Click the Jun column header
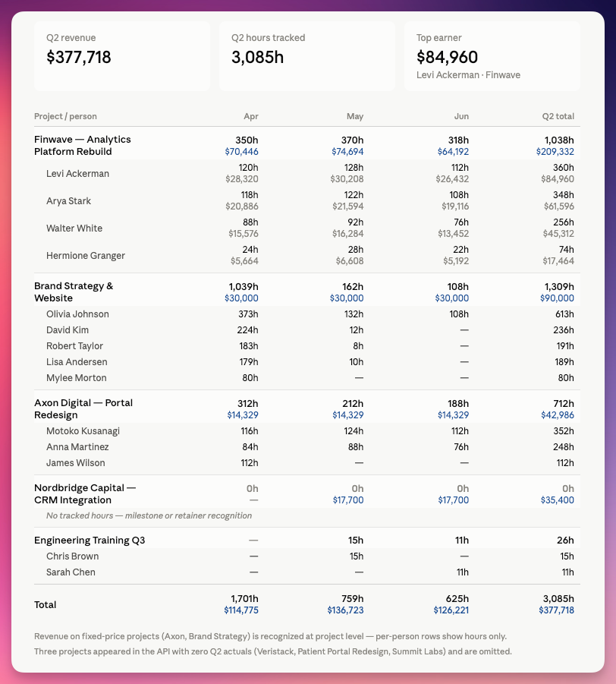Viewport: 616px width, 684px height. tap(461, 116)
